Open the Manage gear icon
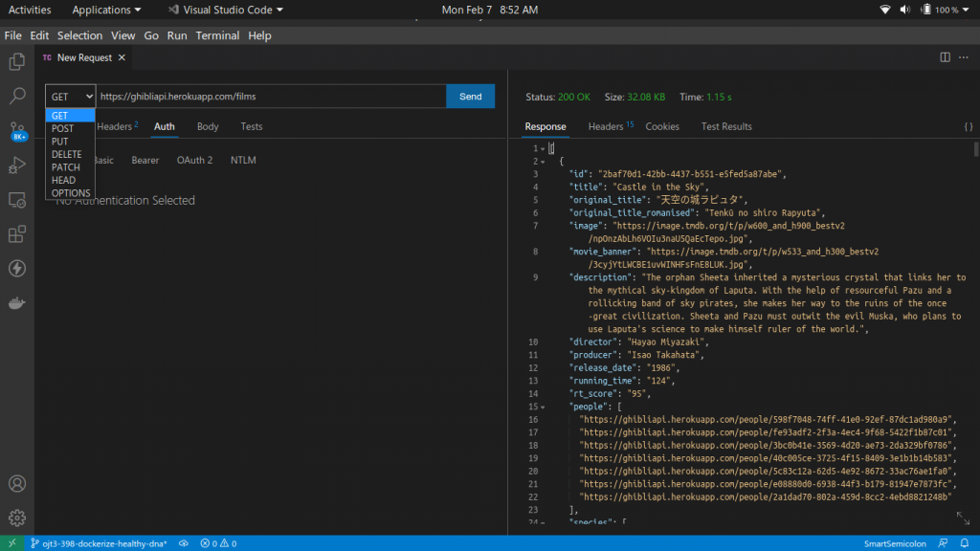The height and width of the screenshot is (551, 980). pyautogui.click(x=17, y=518)
